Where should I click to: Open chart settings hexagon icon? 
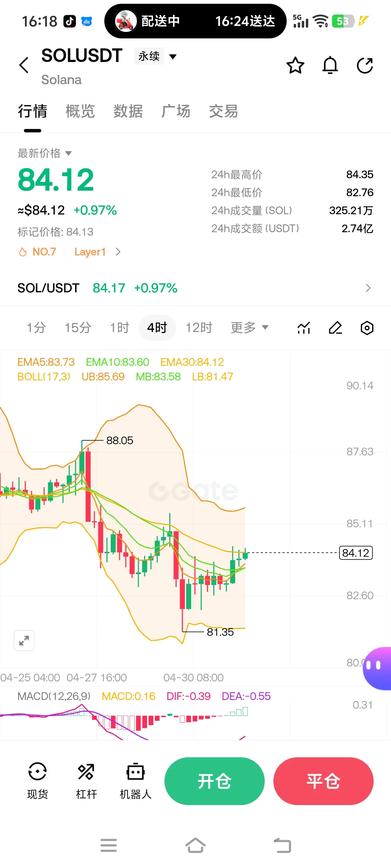367,328
